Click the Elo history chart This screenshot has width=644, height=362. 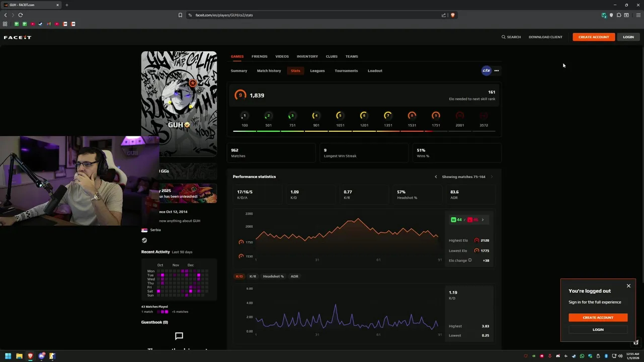(347, 236)
